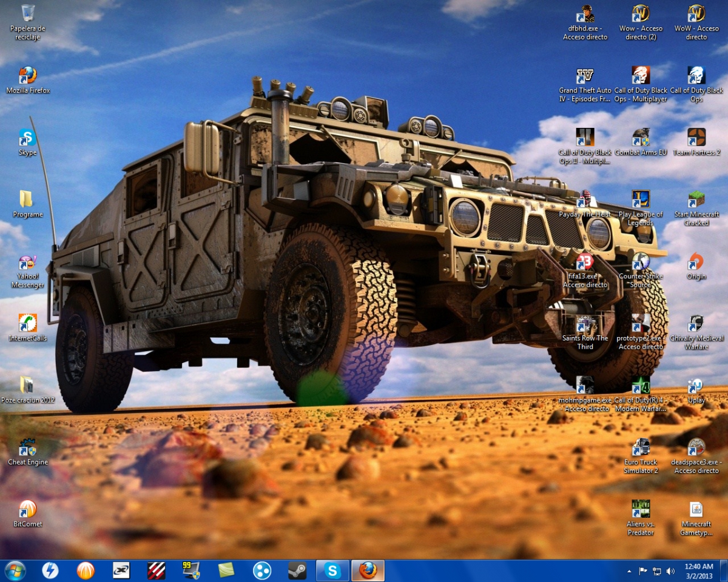Screen dimensions: 728x582
Task: Select the Team Fortress 2 shortcut
Action: 696,138
